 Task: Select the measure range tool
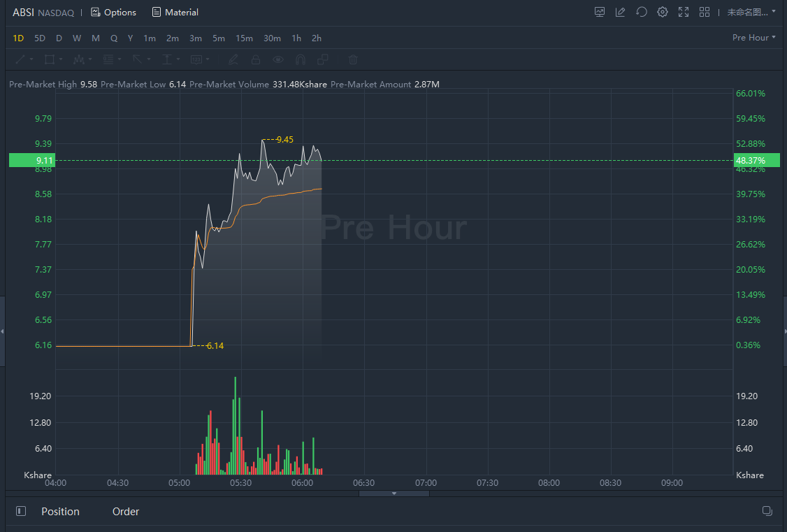pos(166,59)
